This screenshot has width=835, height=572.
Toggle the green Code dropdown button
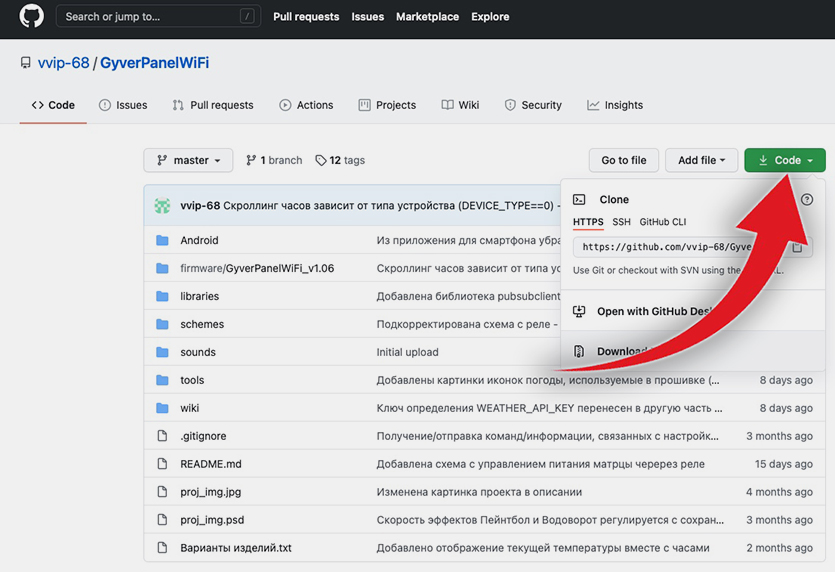785,160
